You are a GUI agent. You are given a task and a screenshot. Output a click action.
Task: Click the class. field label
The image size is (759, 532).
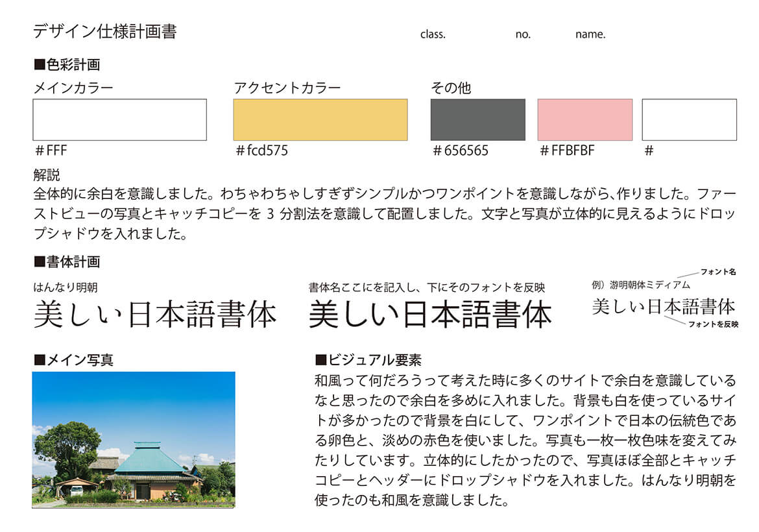tap(433, 35)
